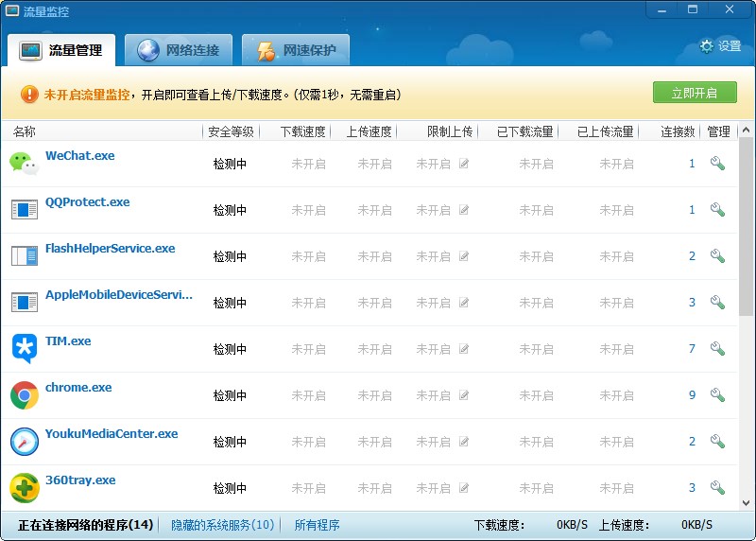Switch to 网络连接 tab
The image size is (756, 541).
pos(179,50)
